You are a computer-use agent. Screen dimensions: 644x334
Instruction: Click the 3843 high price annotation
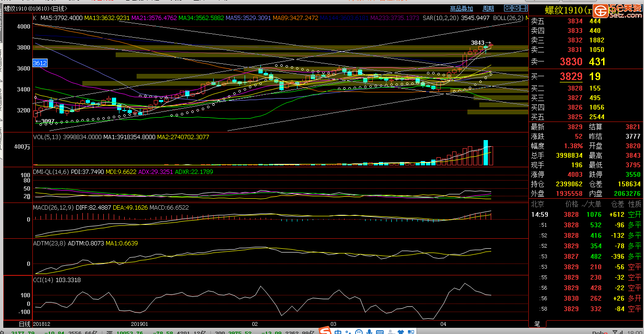[x=477, y=43]
